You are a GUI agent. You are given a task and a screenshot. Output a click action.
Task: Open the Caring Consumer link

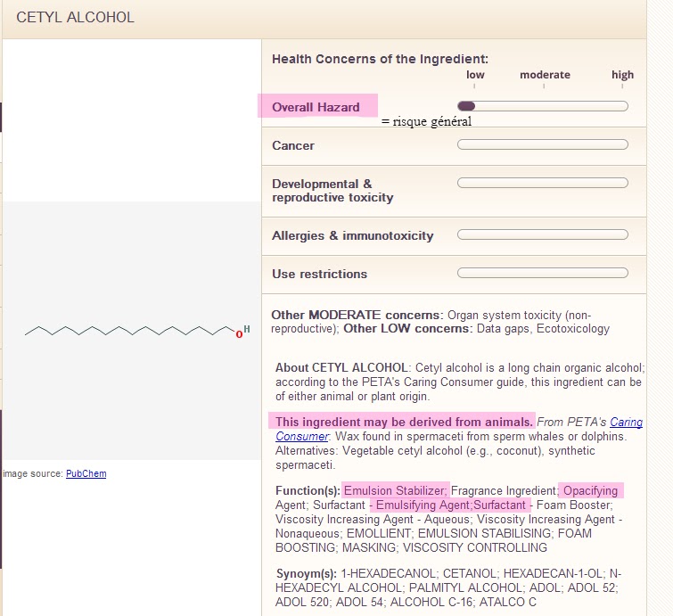click(625, 422)
